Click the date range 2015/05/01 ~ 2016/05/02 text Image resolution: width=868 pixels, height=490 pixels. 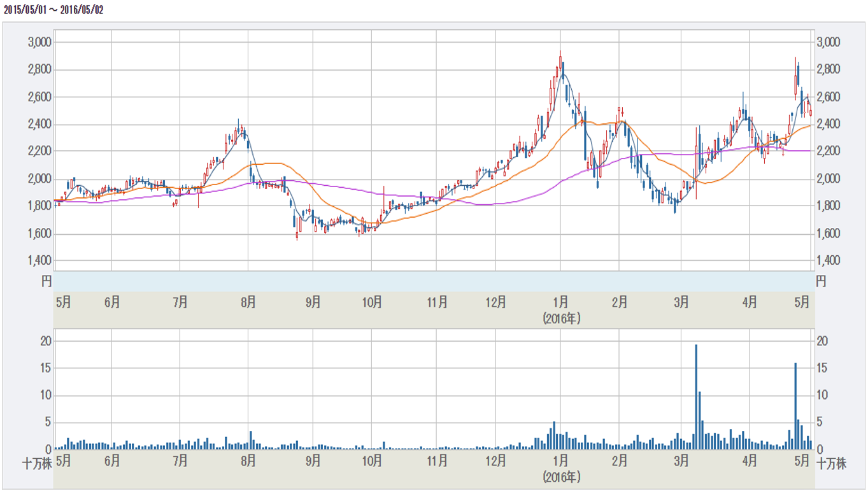pos(53,11)
